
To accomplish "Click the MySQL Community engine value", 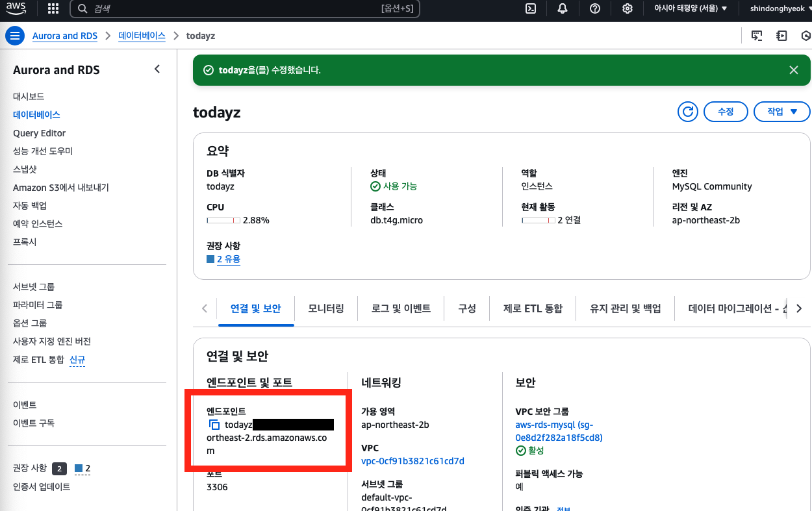I will 712,186.
